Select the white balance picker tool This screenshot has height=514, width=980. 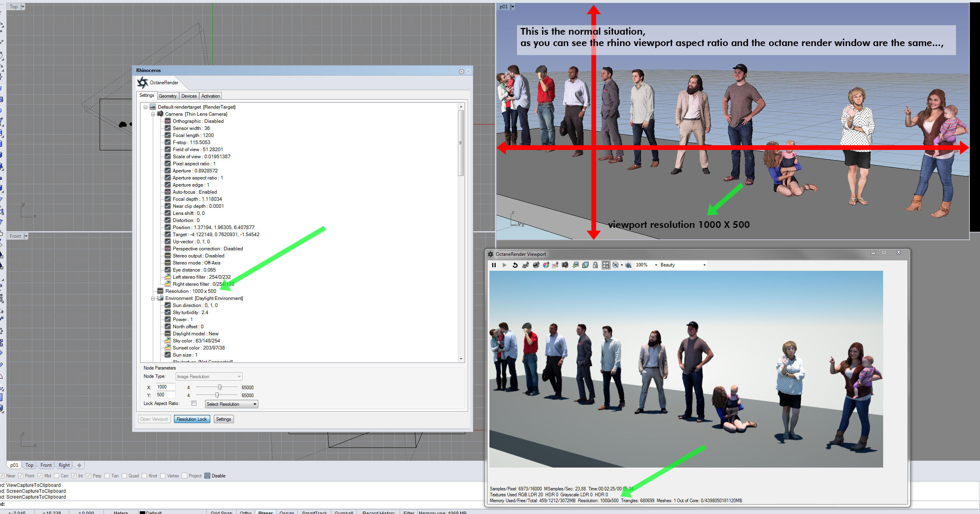coord(546,265)
